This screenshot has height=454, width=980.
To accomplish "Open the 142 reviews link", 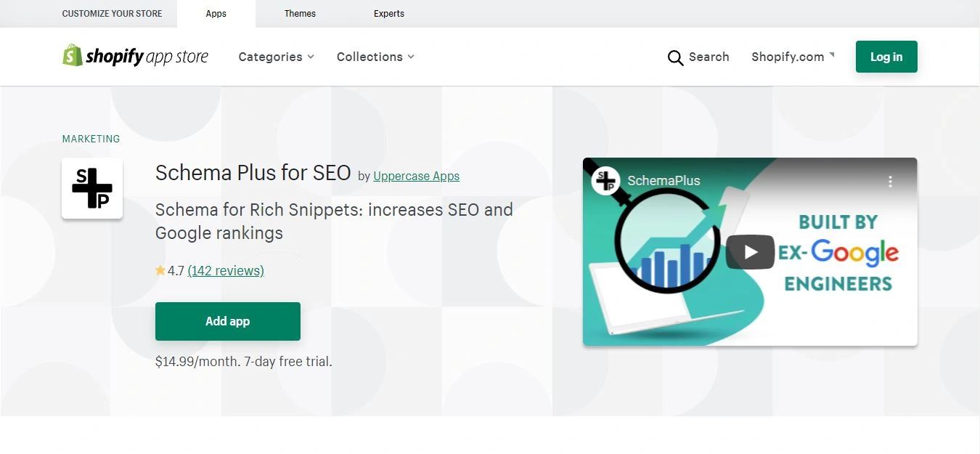I will coord(226,270).
